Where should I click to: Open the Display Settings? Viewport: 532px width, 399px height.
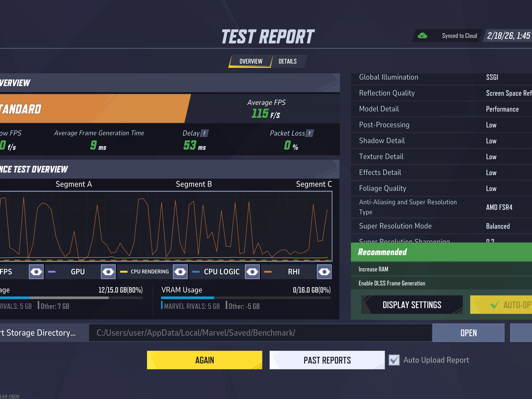[412, 305]
